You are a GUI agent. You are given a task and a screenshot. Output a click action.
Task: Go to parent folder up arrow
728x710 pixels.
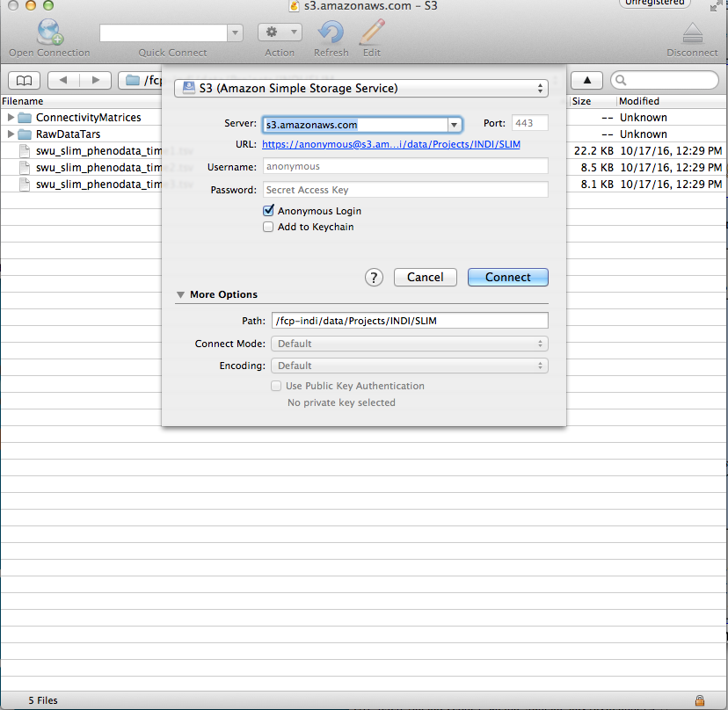point(586,80)
